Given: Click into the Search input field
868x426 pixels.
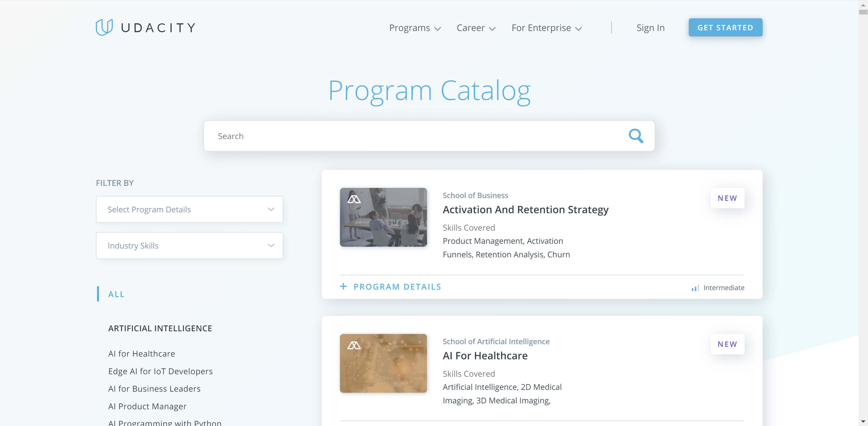Looking at the screenshot, I should click(429, 136).
